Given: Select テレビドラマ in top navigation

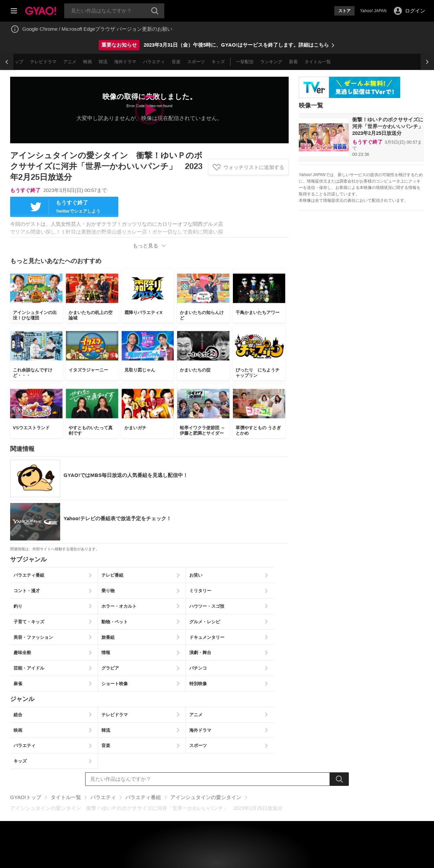Looking at the screenshot, I should click(43, 62).
